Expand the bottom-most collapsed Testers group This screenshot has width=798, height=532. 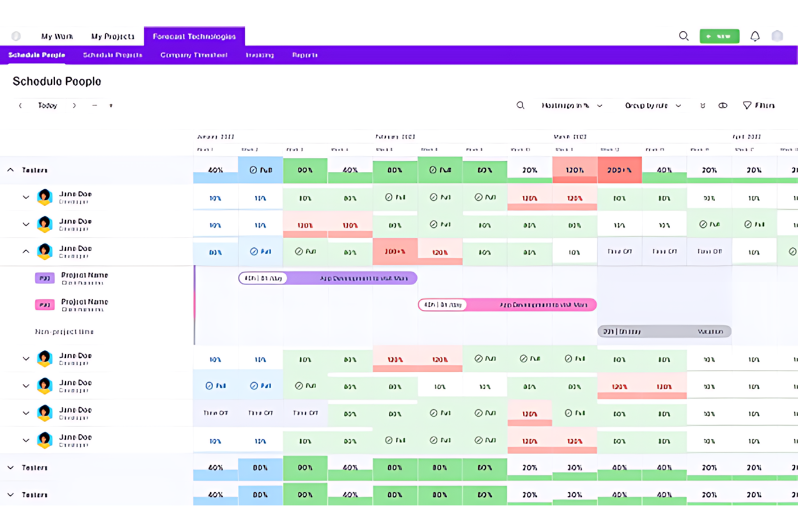click(11, 494)
